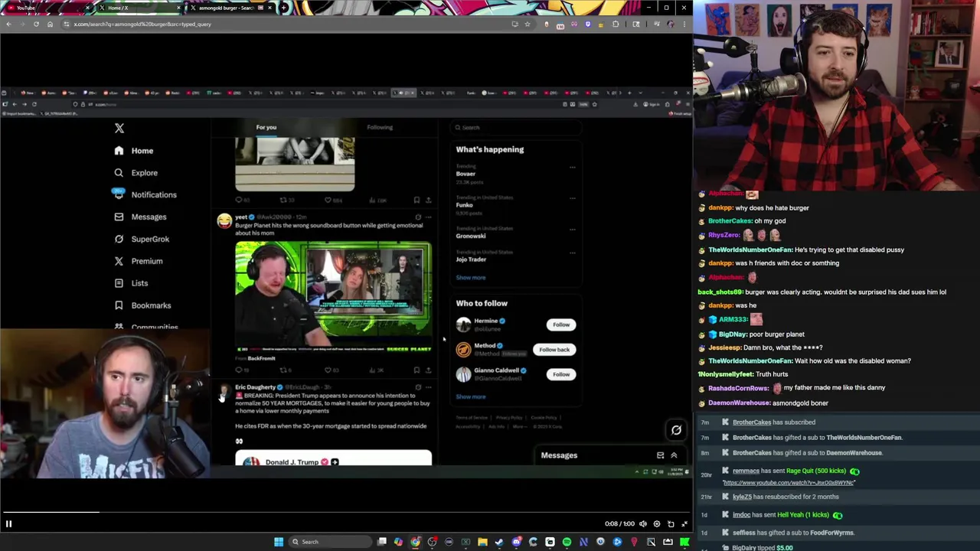The image size is (980, 551).
Task: Open more options for Funko trend
Action: [x=572, y=198]
